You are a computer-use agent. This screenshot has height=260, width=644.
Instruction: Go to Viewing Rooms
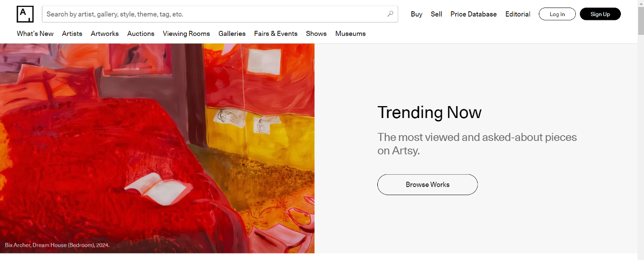(186, 34)
